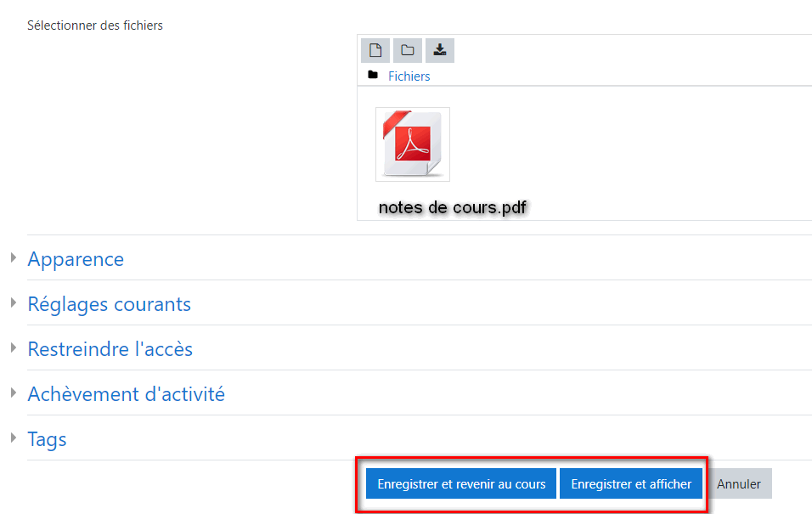Click the create folder icon
812x514 pixels.
coord(408,50)
